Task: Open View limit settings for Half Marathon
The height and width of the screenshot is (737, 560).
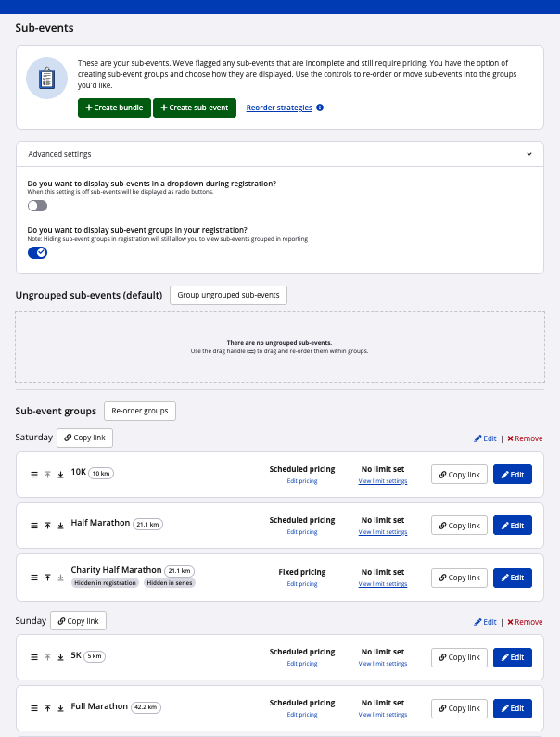Action: 382,532
